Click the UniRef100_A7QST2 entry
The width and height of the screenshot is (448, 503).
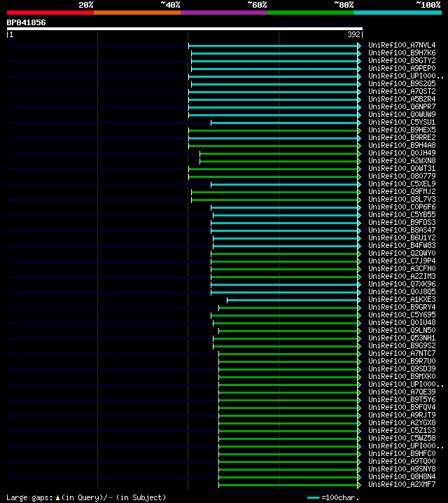tap(402, 92)
